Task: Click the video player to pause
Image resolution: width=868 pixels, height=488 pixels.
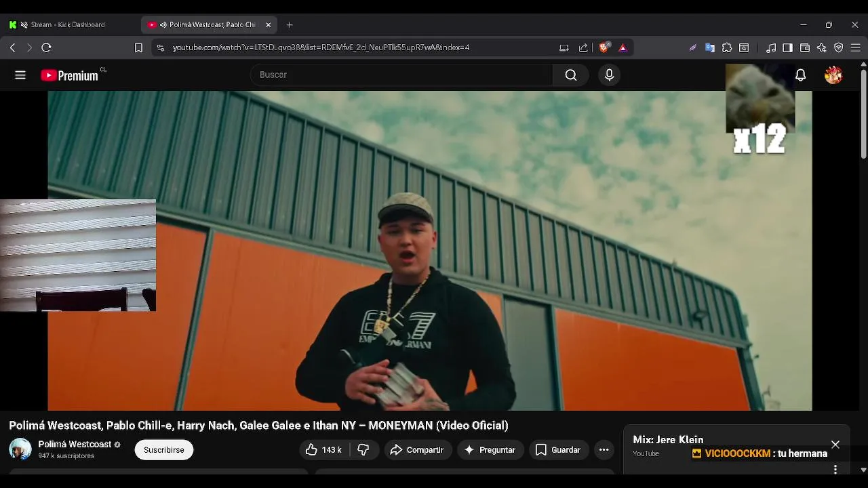Action: pos(430,251)
